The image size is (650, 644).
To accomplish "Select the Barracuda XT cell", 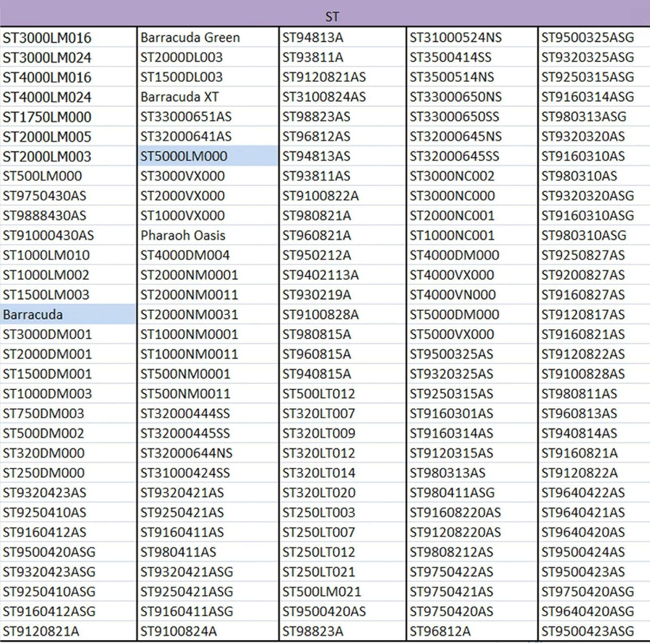I will pos(209,97).
